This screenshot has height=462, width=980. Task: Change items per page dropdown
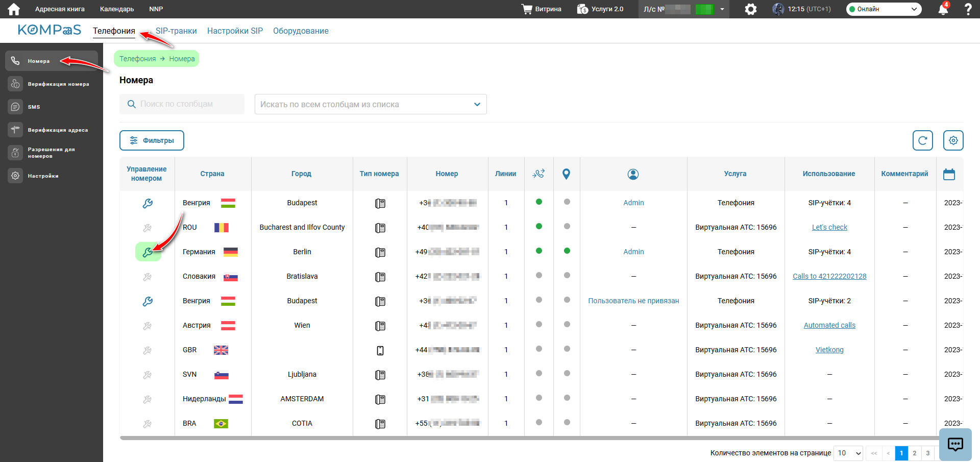click(x=848, y=453)
